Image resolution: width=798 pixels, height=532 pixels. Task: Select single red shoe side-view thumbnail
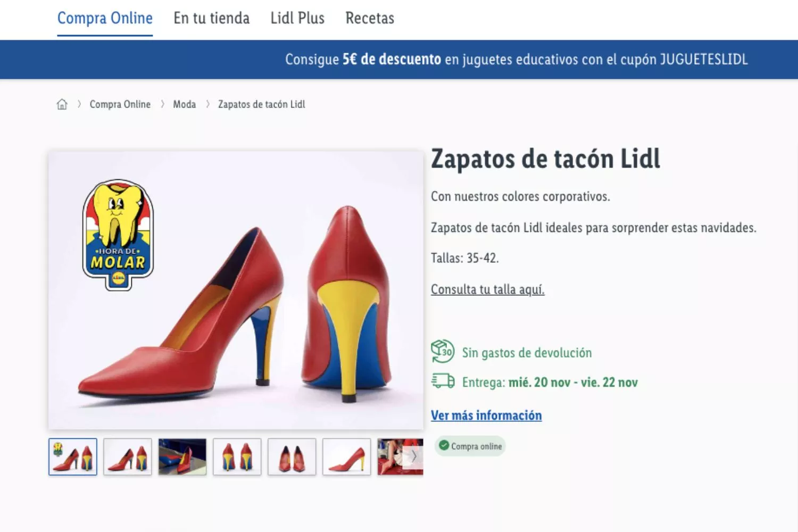point(346,456)
